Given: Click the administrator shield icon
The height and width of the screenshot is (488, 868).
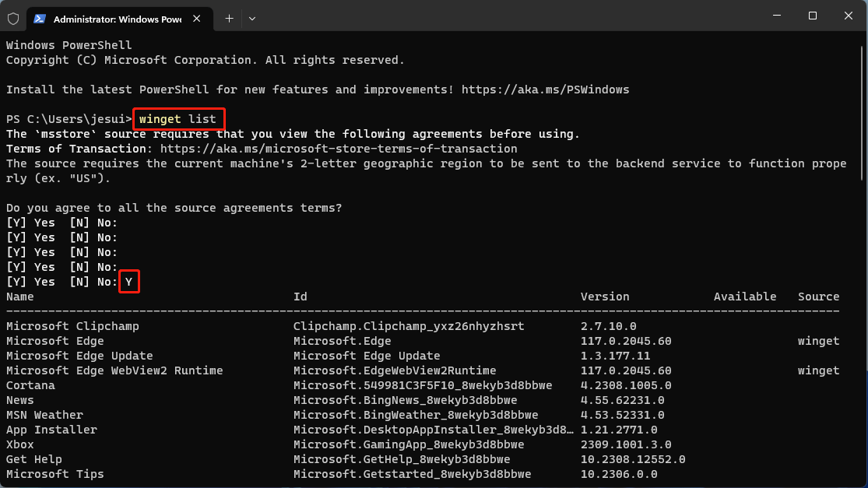Looking at the screenshot, I should click(x=13, y=18).
